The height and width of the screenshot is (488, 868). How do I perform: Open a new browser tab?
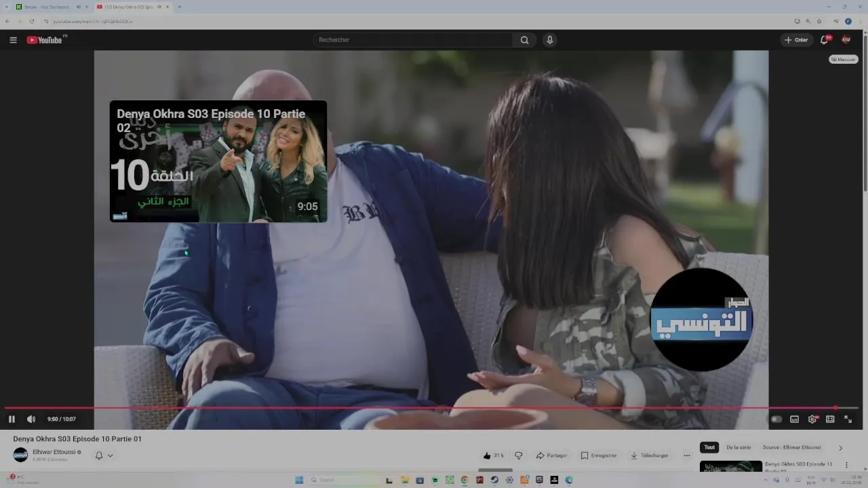coord(179,7)
